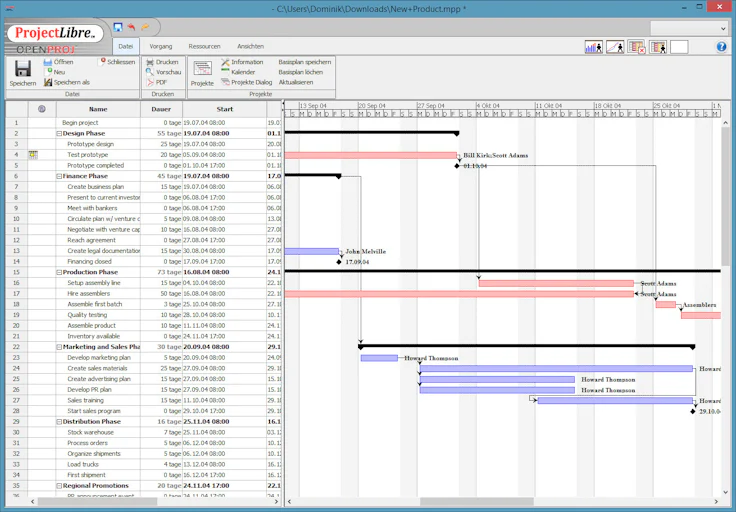
Task: Collapse the Regional Promotions summary task
Action: 59,486
